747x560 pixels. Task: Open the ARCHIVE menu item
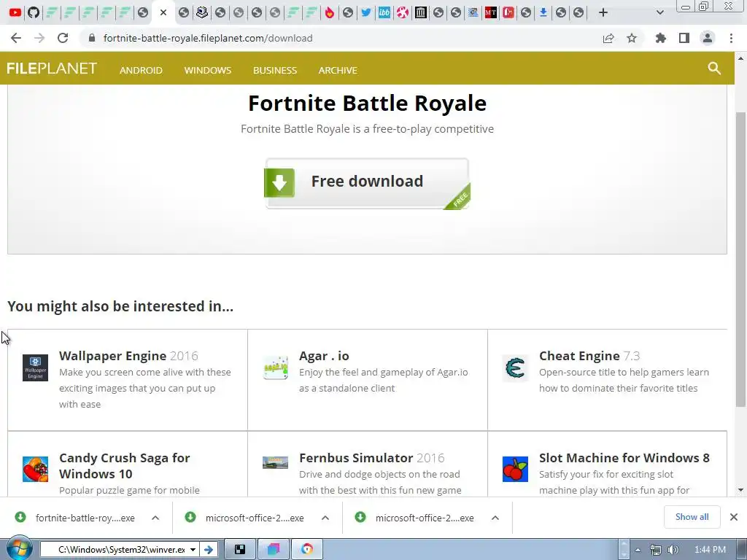point(338,71)
